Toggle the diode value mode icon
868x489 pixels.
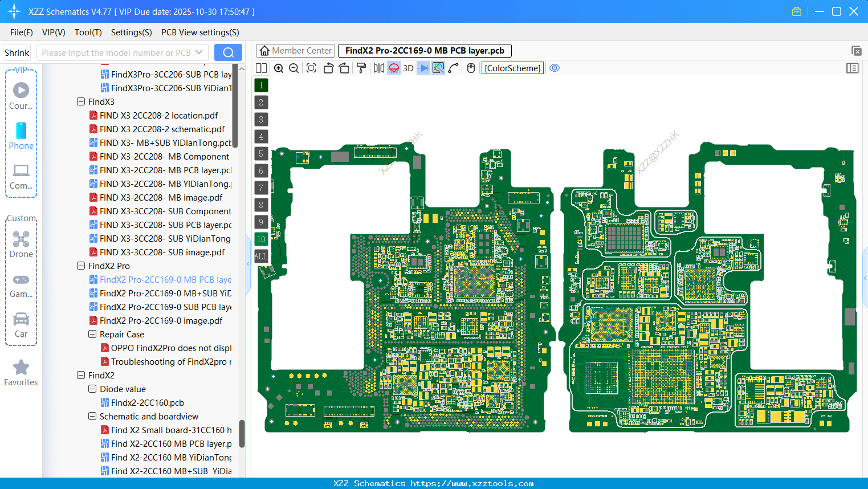pos(423,68)
